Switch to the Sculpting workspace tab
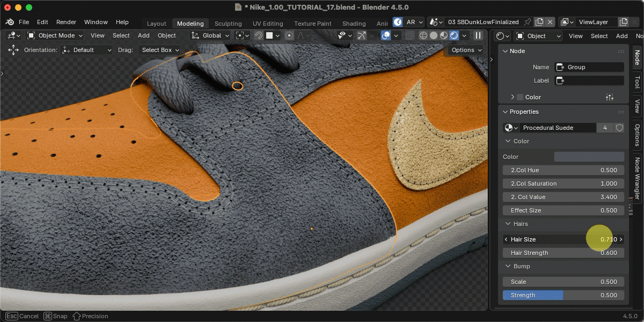The image size is (644, 322). coord(228,24)
